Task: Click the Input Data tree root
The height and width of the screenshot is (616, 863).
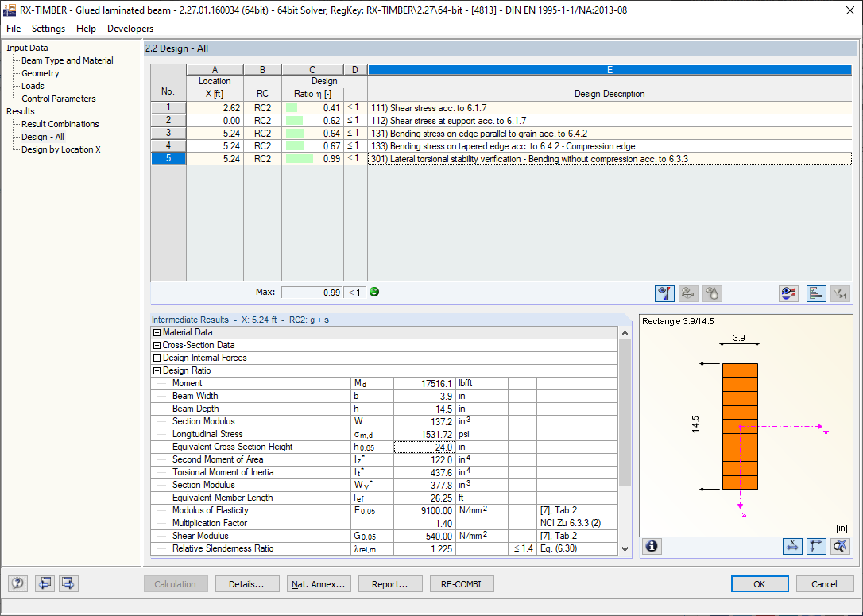Action: [x=27, y=48]
